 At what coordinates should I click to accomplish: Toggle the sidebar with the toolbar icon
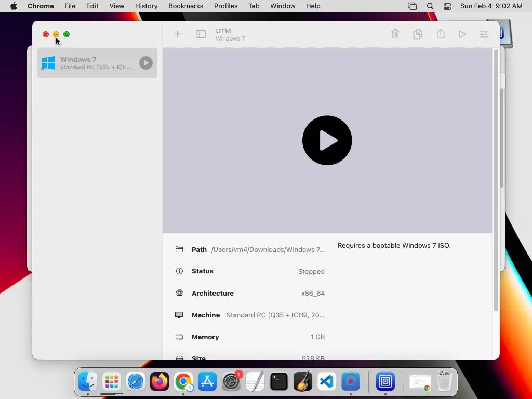pyautogui.click(x=201, y=34)
